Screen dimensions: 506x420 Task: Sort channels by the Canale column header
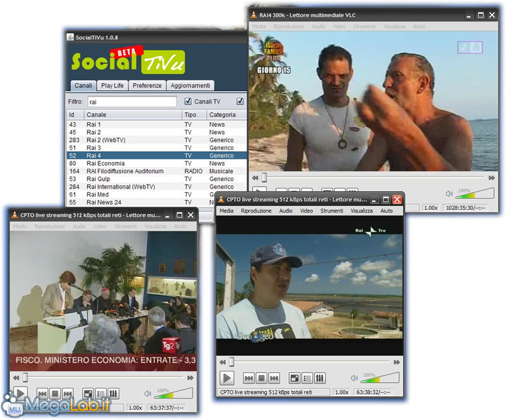(x=133, y=114)
